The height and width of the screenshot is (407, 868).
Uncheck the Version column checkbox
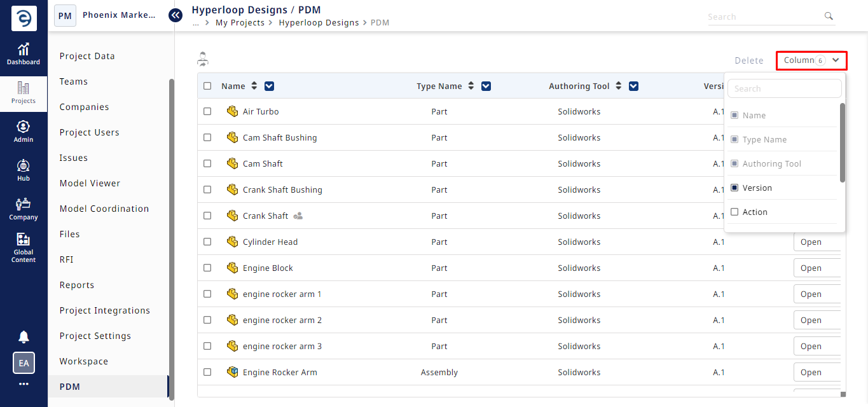(734, 188)
